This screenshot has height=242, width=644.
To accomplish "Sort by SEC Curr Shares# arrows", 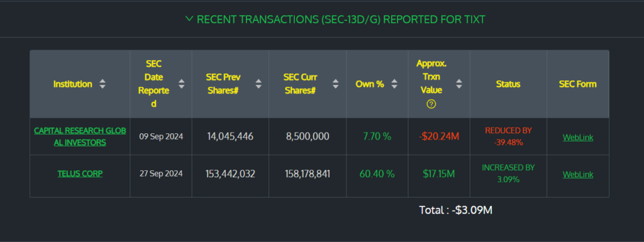I will coord(336,84).
